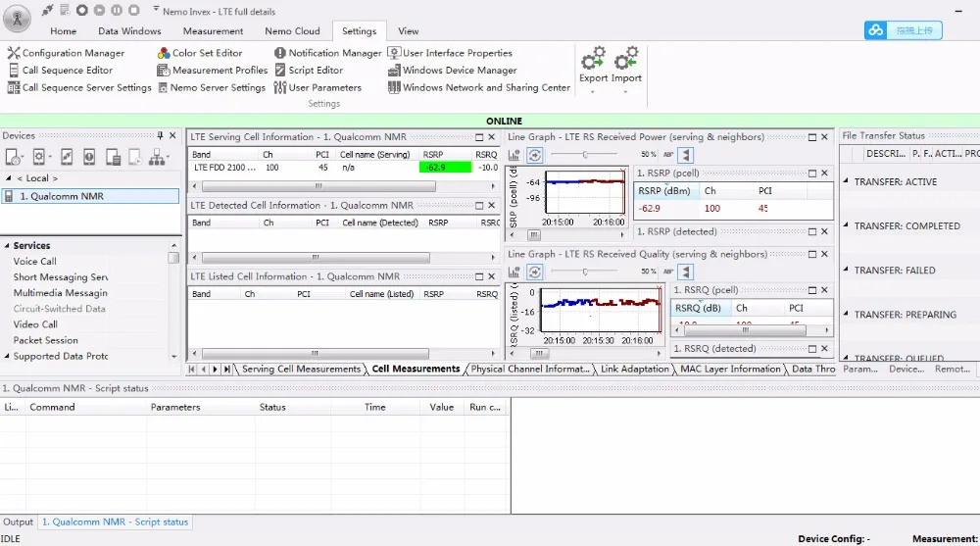Open the quick access toolbar customize dropdown

point(156,10)
